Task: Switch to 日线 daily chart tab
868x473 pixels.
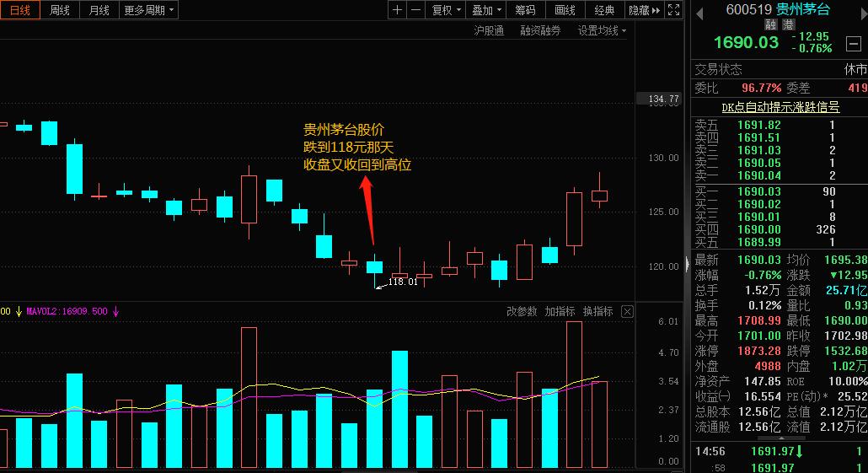Action: (x=20, y=10)
